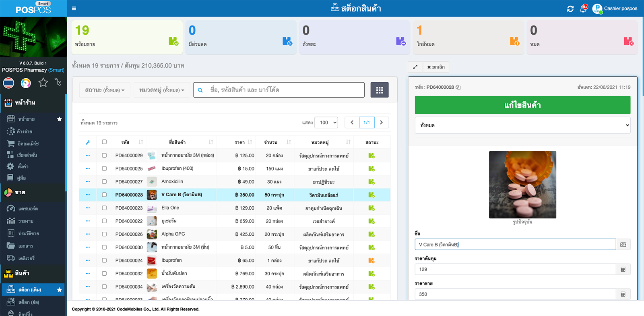Image resolution: width=644 pixels, height=316 pixels.
Task: Check the box for Ibuprofen (400) row
Action: click(104, 168)
